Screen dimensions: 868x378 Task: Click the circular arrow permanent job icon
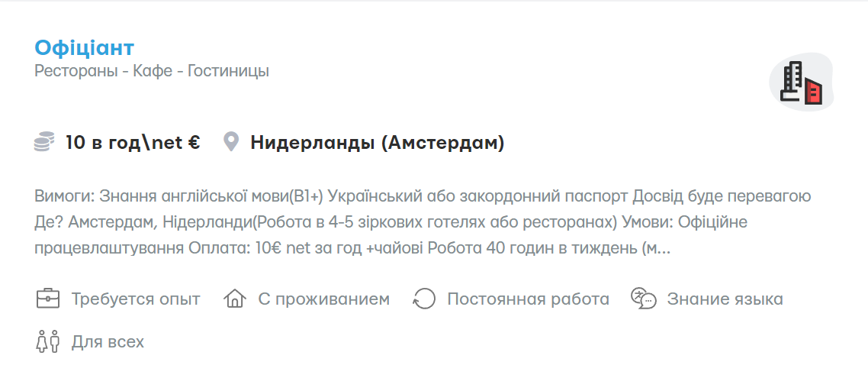[x=423, y=299]
